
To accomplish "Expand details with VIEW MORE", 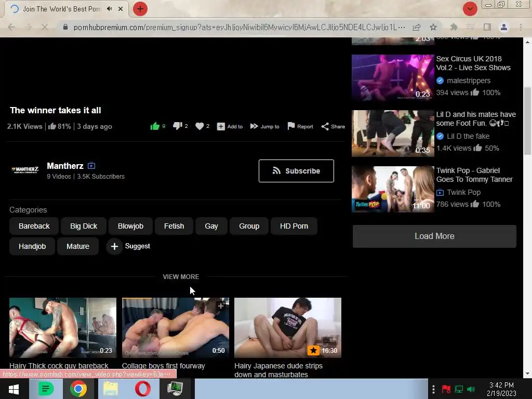I will point(181,277).
